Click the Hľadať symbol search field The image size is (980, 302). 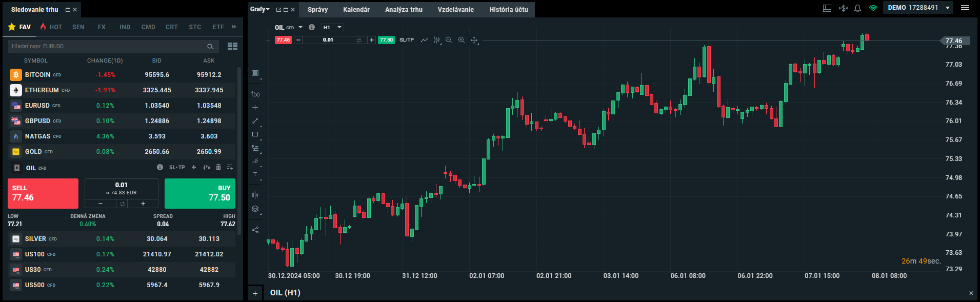point(108,46)
